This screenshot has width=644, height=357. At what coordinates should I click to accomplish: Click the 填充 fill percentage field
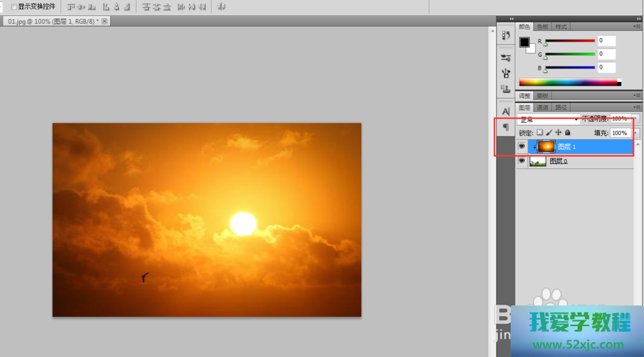[x=620, y=133]
